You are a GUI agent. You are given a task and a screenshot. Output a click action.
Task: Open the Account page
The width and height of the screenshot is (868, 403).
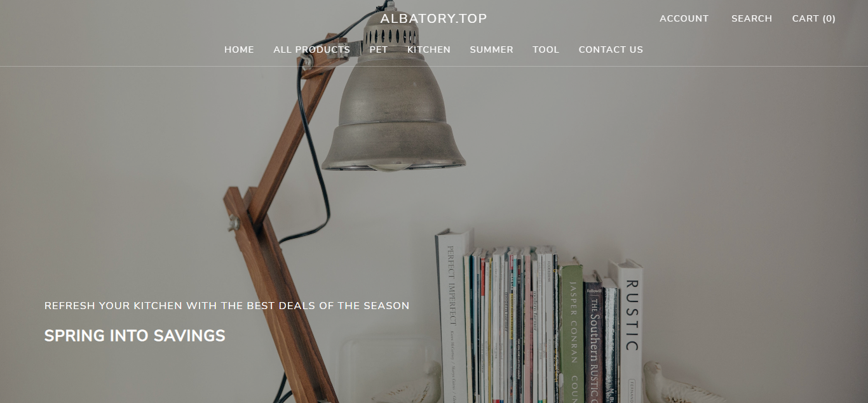coord(684,18)
